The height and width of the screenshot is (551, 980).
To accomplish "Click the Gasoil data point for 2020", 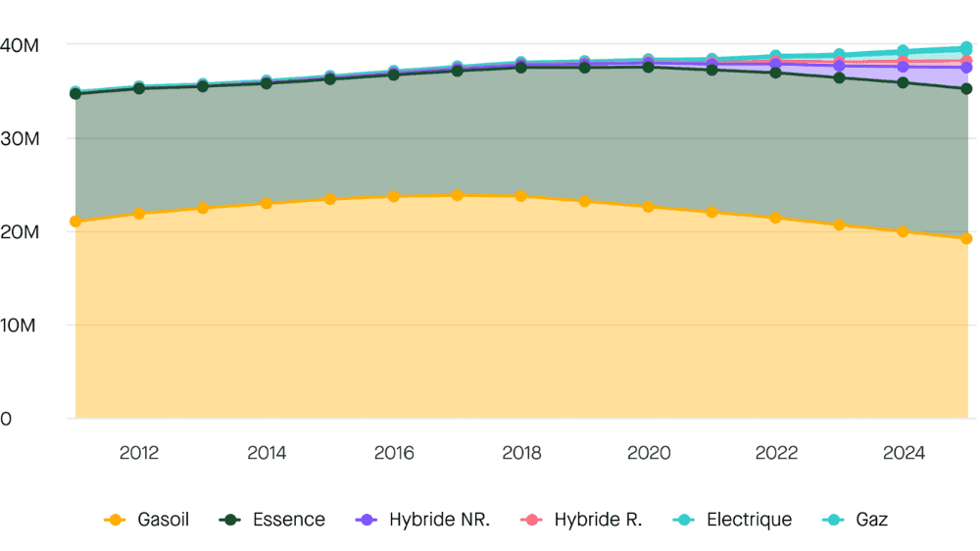I will [x=648, y=207].
